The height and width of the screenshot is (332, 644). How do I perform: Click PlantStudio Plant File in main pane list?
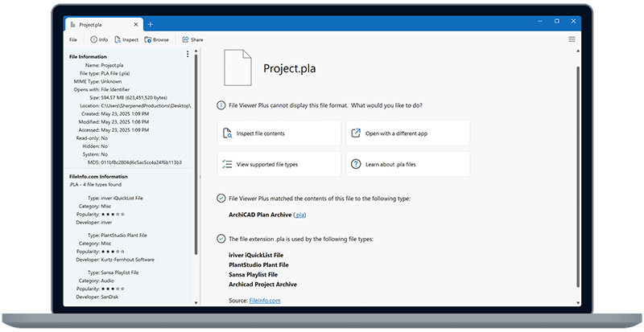point(258,264)
